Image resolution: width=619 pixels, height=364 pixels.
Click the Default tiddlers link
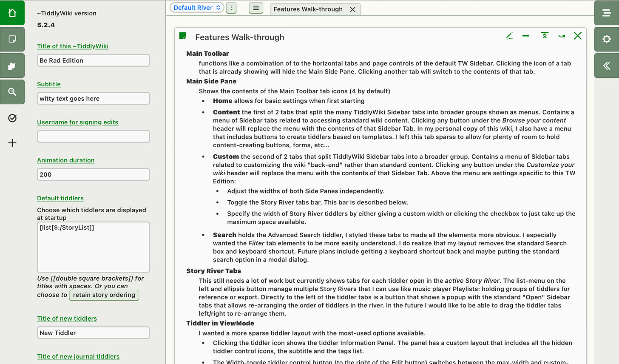point(60,198)
